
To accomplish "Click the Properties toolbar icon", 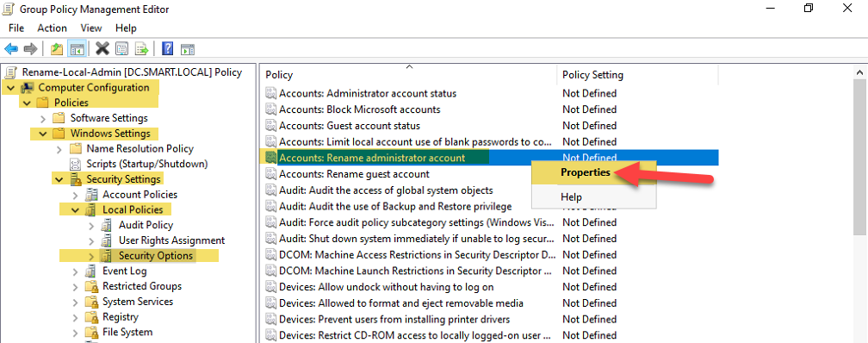I will coord(121,49).
